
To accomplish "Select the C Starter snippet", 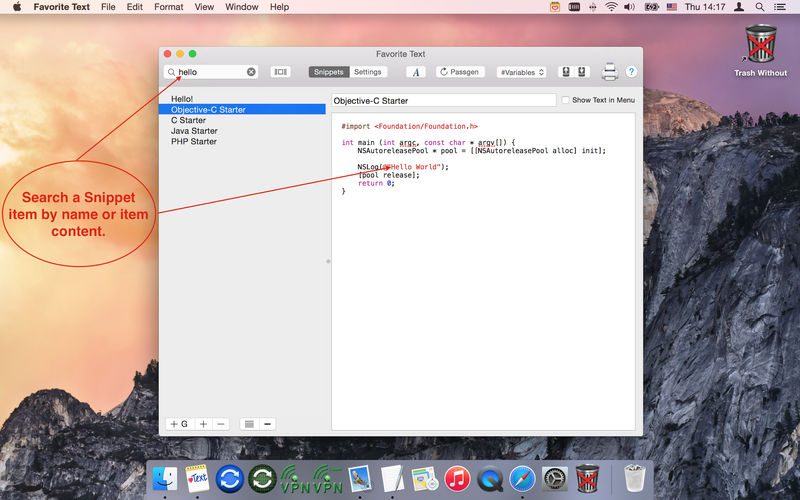I will tap(188, 120).
